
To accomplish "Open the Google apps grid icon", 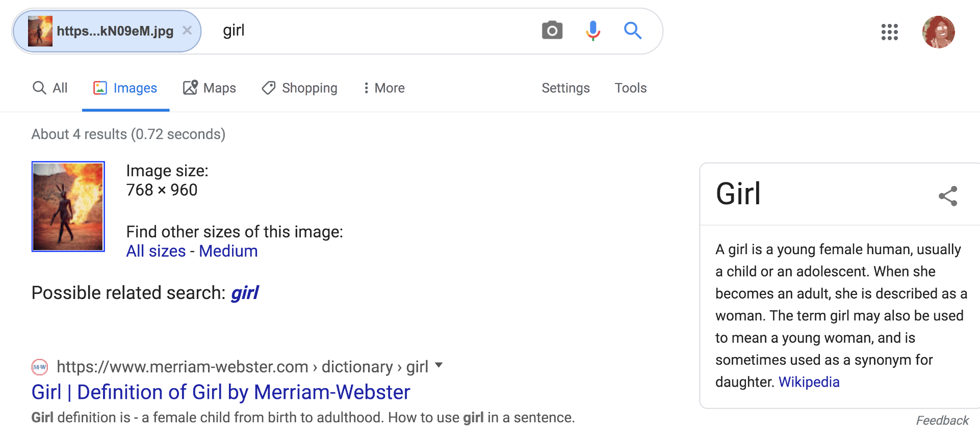I will click(889, 32).
